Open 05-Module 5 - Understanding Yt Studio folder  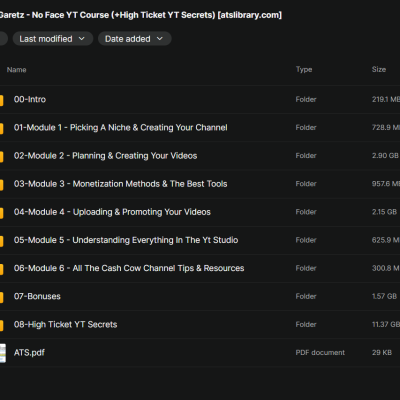(x=126, y=240)
